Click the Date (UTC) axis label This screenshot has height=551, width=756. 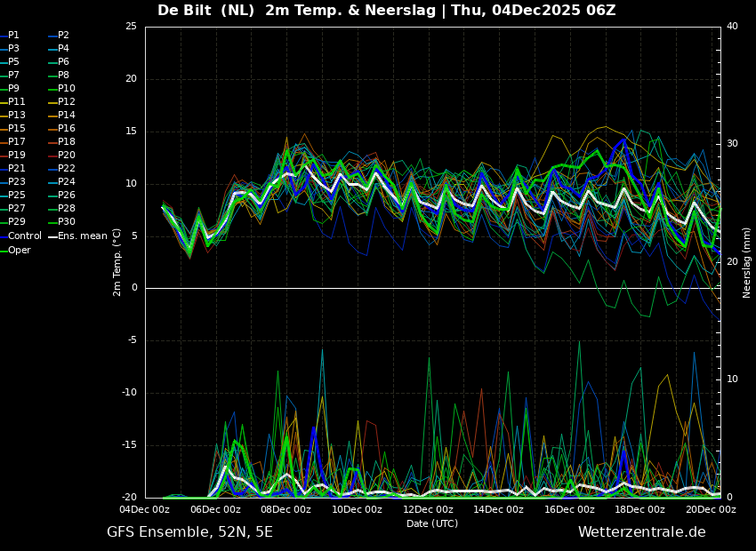pyautogui.click(x=432, y=524)
